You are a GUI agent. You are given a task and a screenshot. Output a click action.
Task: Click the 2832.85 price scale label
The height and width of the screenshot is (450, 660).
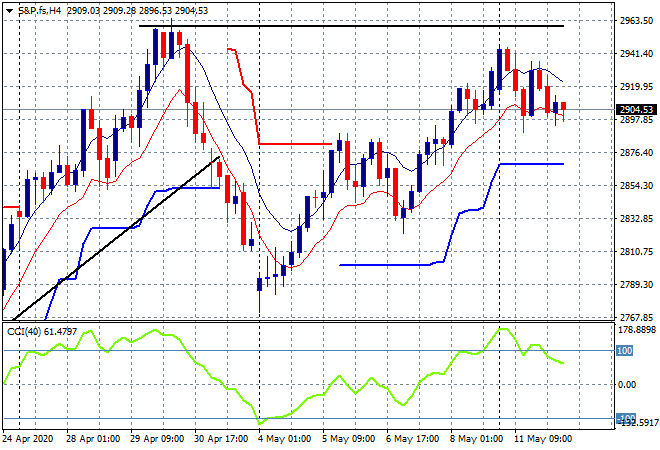pyautogui.click(x=636, y=218)
